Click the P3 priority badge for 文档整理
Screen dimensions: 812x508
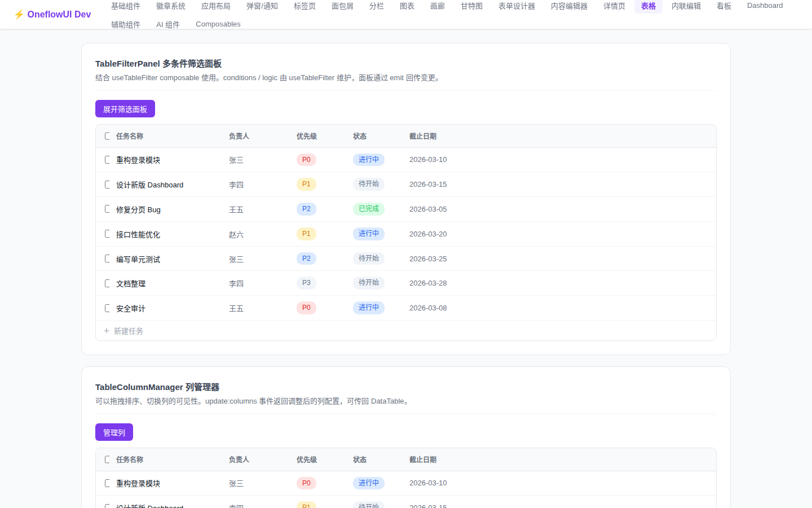pos(306,283)
